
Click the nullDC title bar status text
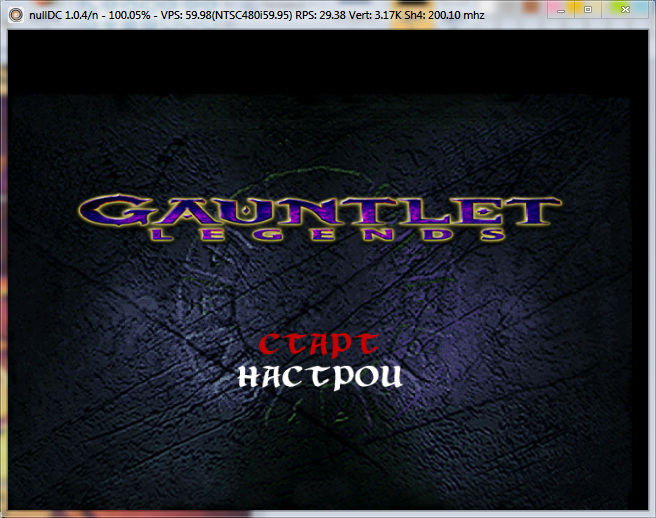point(256,15)
